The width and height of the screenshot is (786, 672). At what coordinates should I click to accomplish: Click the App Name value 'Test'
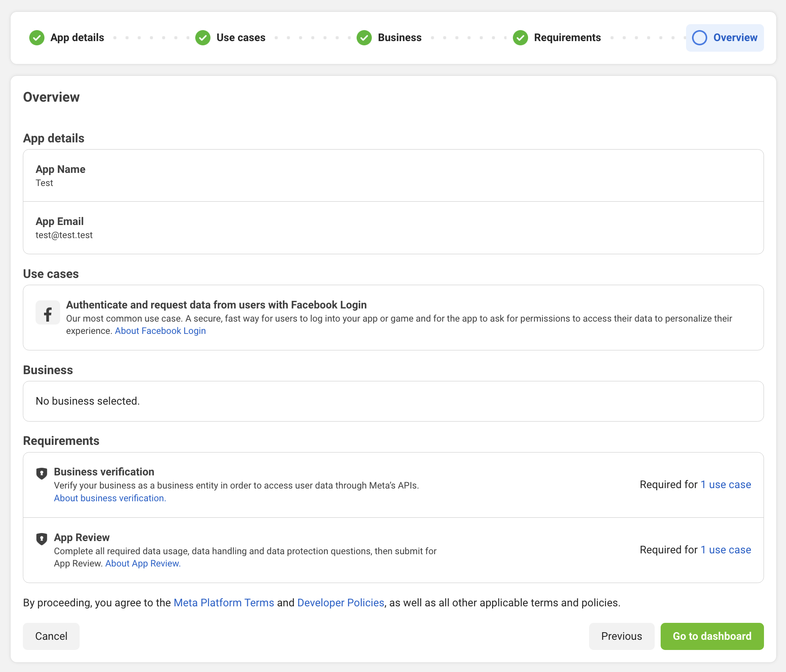pyautogui.click(x=44, y=183)
